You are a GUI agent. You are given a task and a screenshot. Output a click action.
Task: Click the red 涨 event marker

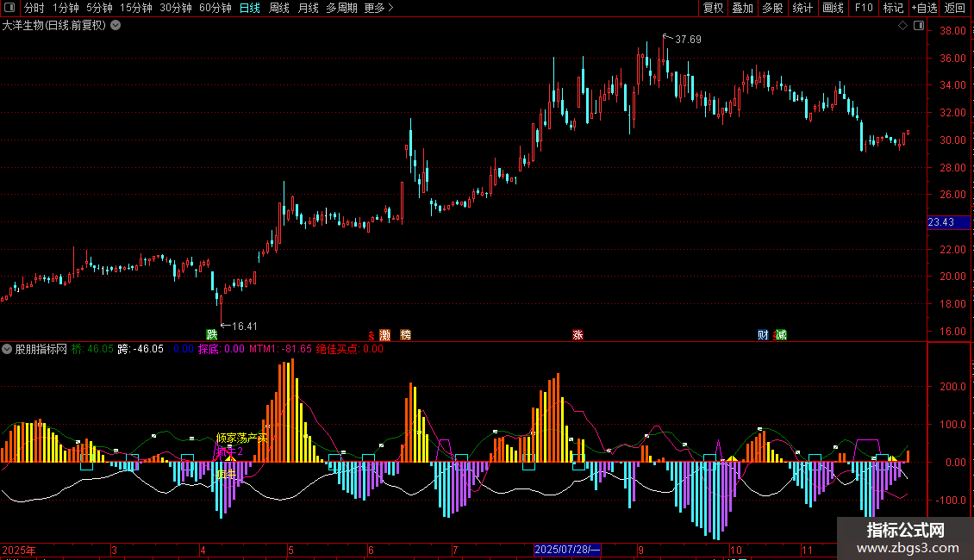click(578, 334)
